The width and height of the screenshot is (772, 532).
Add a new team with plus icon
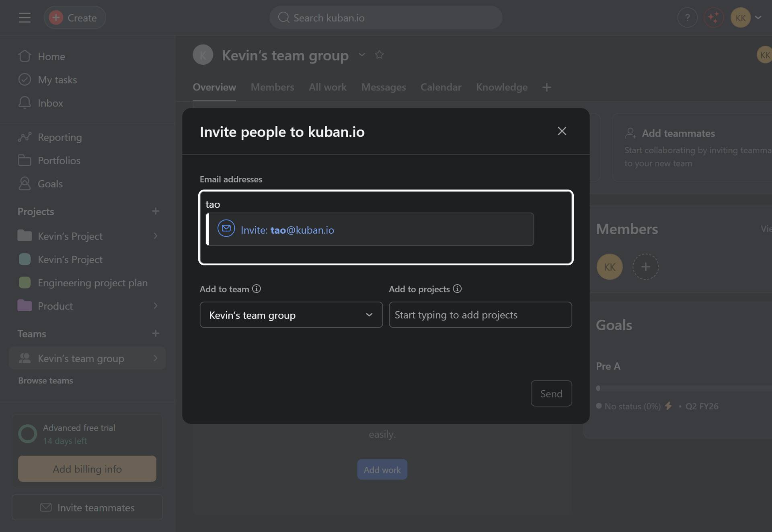pos(156,333)
